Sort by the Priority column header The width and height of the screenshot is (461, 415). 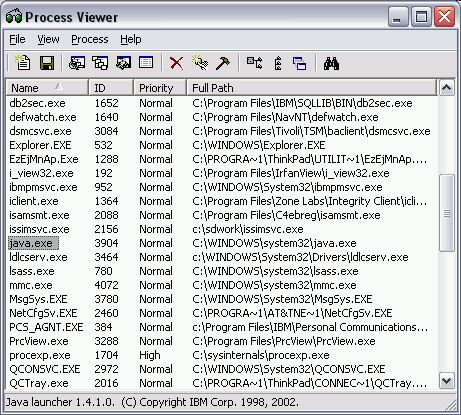[x=160, y=88]
